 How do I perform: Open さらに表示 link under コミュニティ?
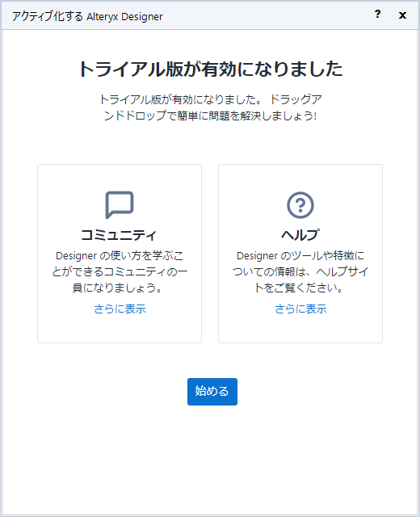click(120, 309)
